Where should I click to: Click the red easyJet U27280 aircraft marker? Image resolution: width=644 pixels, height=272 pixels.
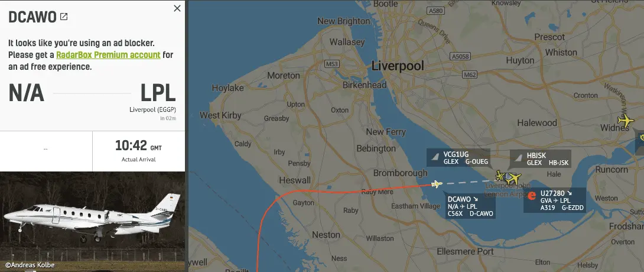[532, 196]
